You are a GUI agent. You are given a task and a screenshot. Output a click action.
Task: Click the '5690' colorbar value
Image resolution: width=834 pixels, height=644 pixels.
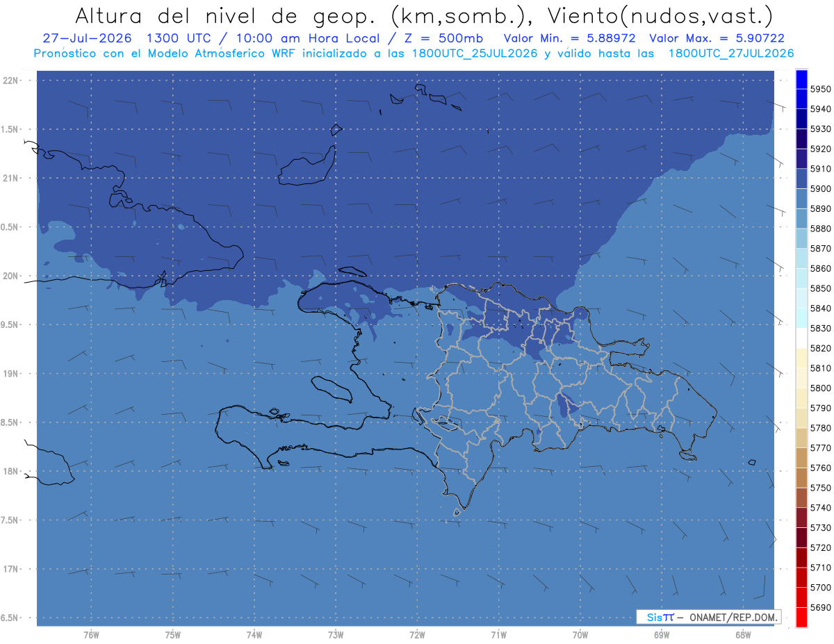coord(821,607)
